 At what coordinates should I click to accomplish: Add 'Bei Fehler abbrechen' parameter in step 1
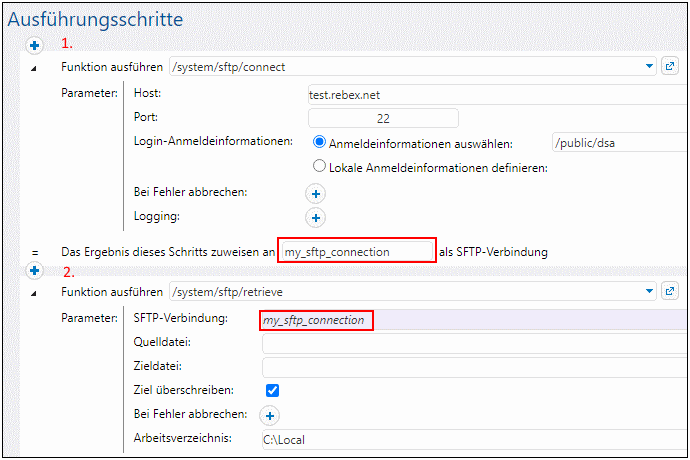coord(315,192)
